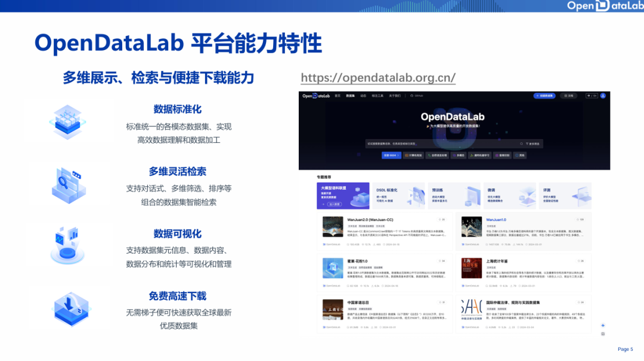Open 标注工具 in the navbar

pyautogui.click(x=377, y=95)
